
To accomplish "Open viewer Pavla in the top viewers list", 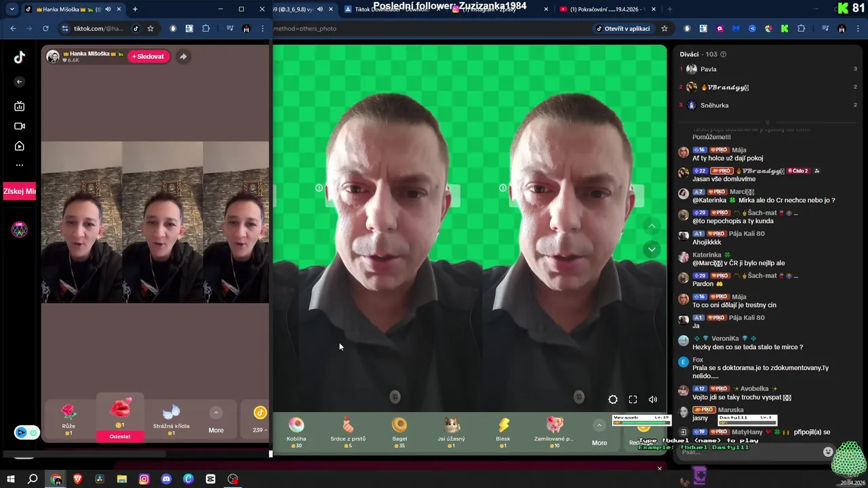I will [769, 69].
